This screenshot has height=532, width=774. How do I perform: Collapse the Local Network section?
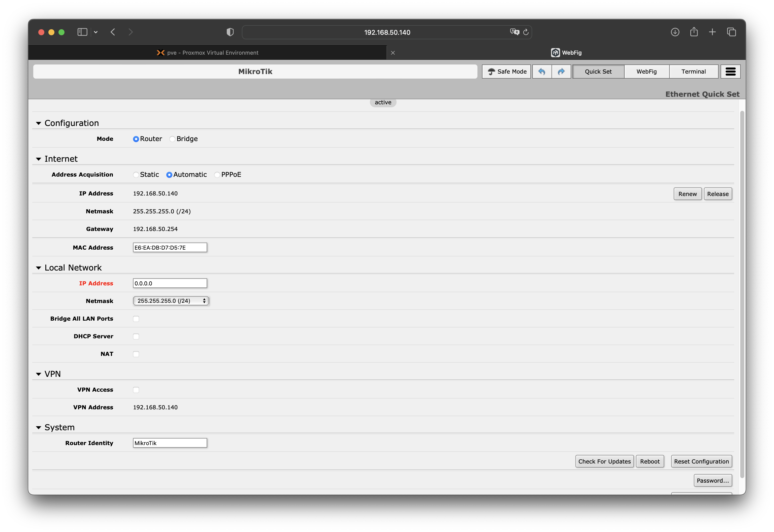pos(39,268)
